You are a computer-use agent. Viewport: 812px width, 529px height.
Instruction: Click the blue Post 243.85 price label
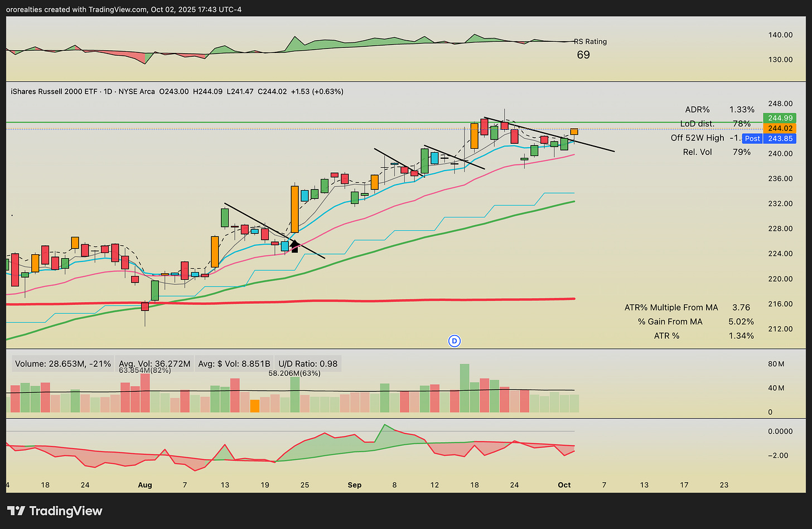769,138
